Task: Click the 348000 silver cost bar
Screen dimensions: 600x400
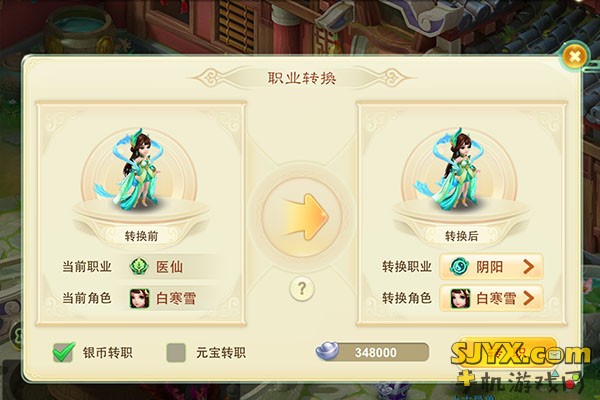Action: click(x=372, y=352)
